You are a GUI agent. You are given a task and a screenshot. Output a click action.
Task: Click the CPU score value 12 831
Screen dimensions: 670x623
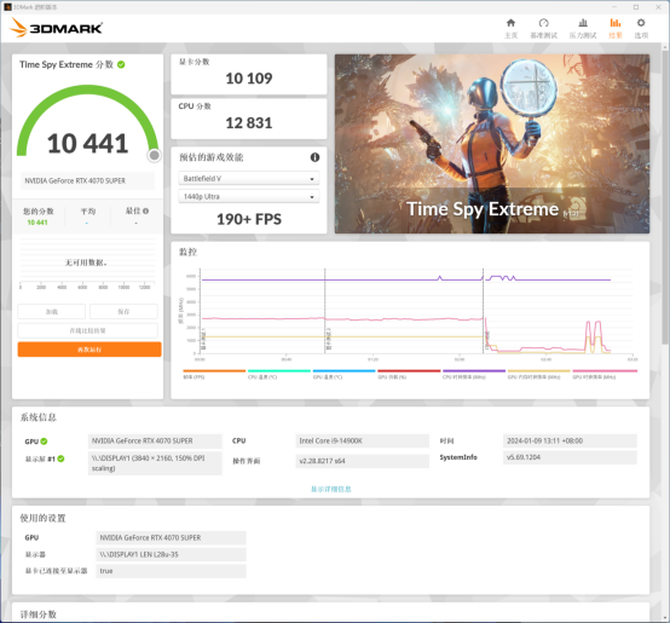point(249,123)
